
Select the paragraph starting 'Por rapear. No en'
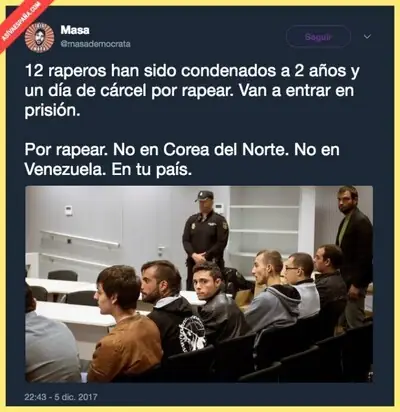pyautogui.click(x=182, y=160)
